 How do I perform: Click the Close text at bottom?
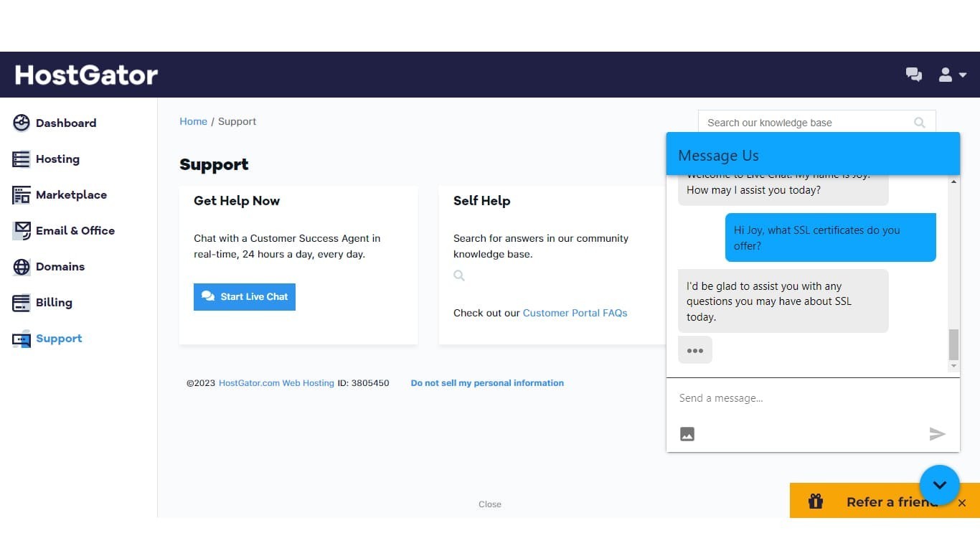[490, 504]
